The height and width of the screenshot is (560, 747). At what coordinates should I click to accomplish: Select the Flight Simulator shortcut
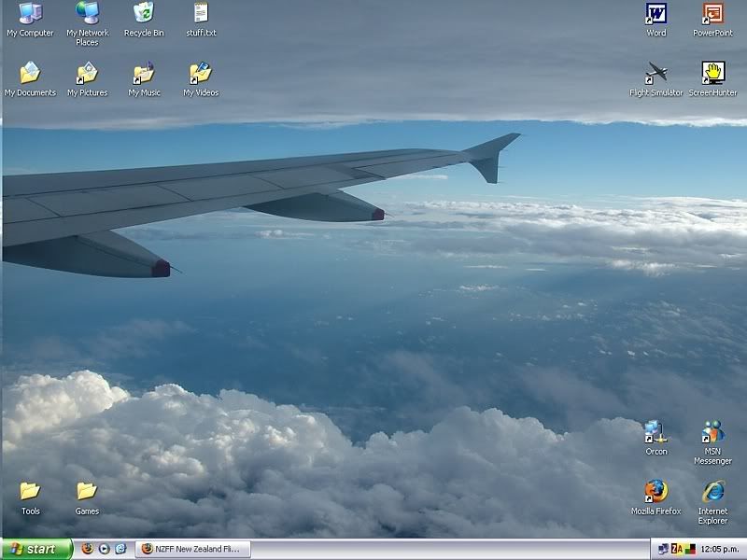(656, 74)
